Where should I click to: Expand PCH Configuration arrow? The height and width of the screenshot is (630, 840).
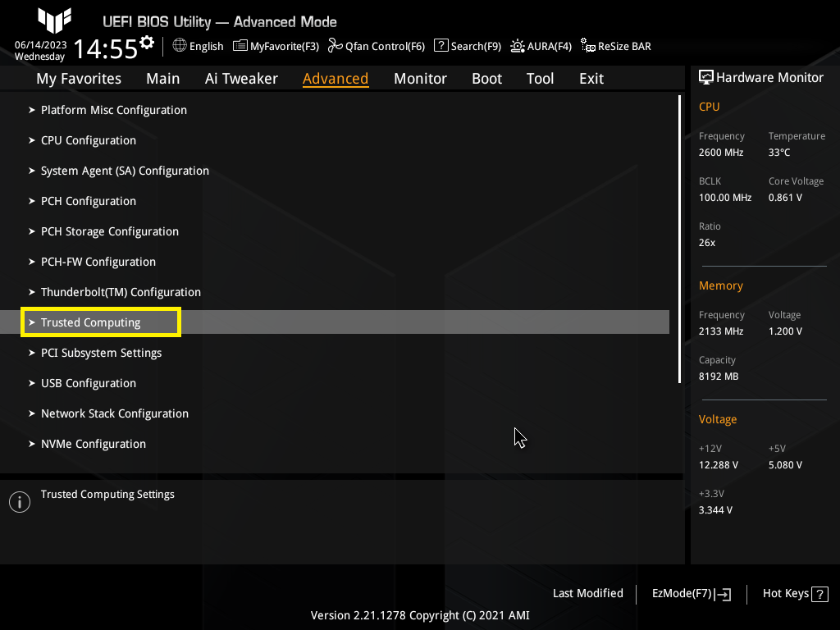pyautogui.click(x=32, y=201)
